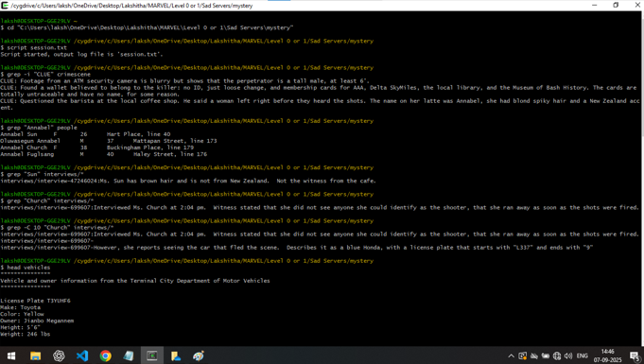This screenshot has width=644, height=364.
Task: Check the battery status icon
Action: (x=546, y=356)
